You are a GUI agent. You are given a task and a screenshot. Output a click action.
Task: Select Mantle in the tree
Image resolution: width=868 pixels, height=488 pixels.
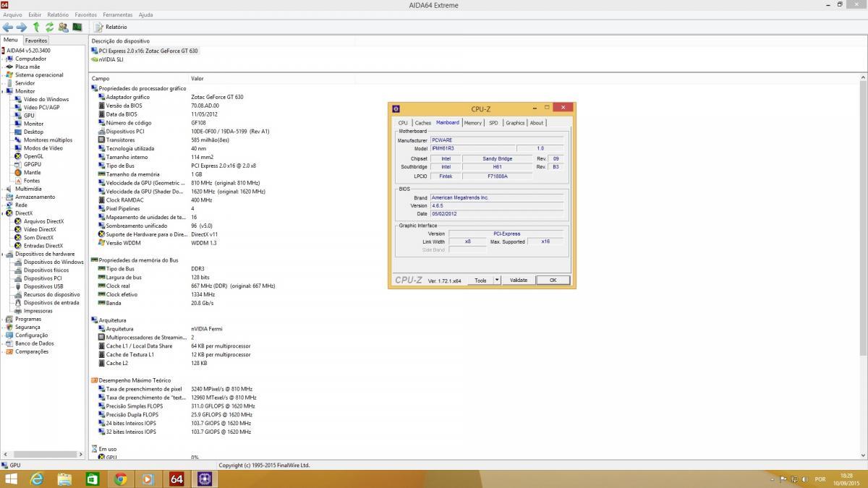point(32,173)
